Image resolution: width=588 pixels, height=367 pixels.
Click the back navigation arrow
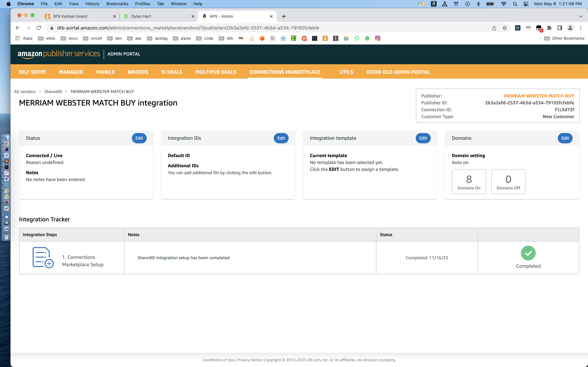(x=18, y=28)
